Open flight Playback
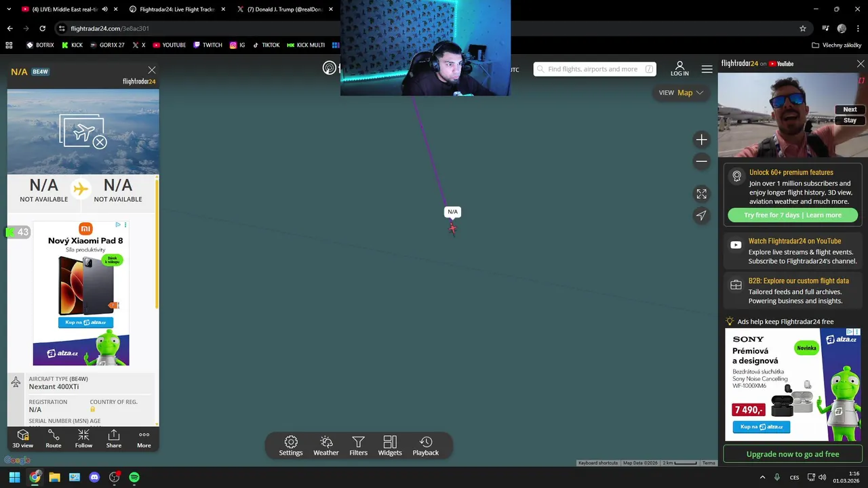The image size is (868, 488). coord(426,446)
